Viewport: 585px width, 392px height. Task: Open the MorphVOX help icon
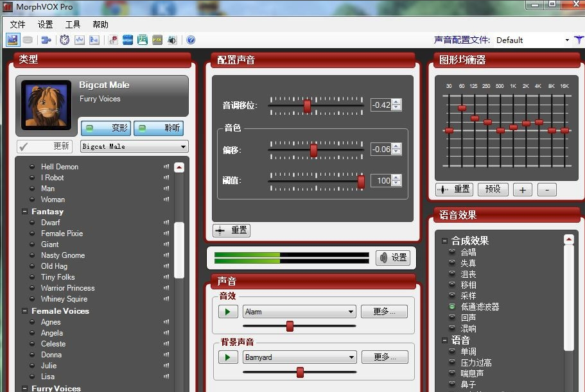pyautogui.click(x=190, y=40)
